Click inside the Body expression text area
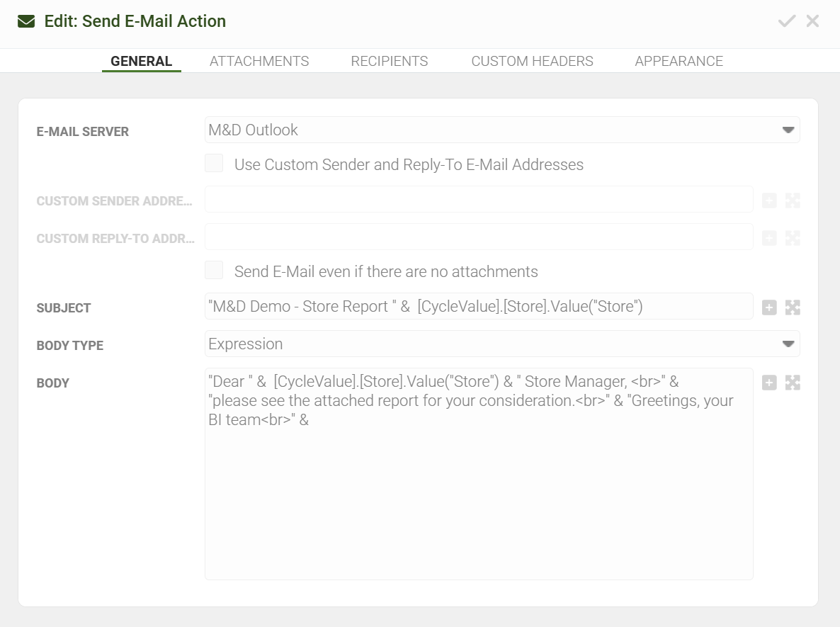This screenshot has height=627, width=840. (478, 496)
